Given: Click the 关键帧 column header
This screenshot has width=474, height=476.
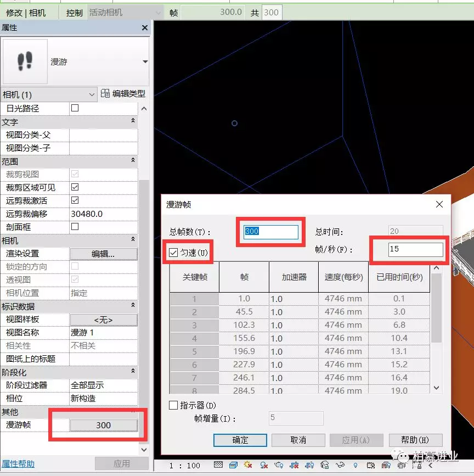Looking at the screenshot, I should (x=195, y=277).
